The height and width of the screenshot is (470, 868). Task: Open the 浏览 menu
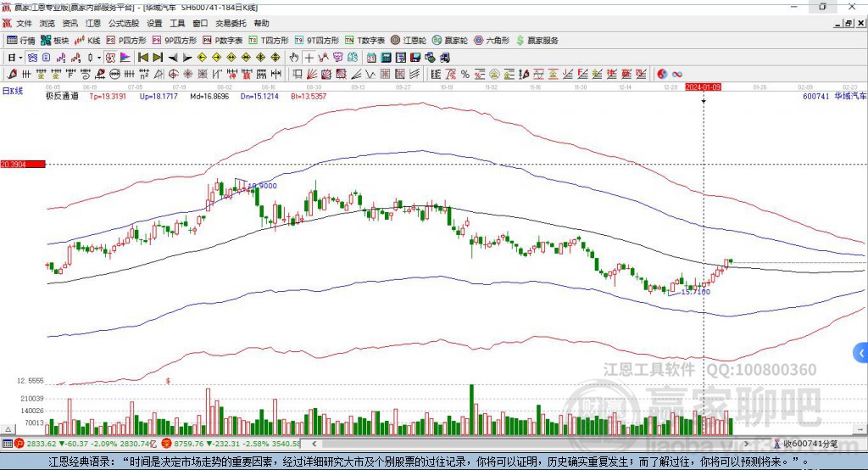coord(47,23)
